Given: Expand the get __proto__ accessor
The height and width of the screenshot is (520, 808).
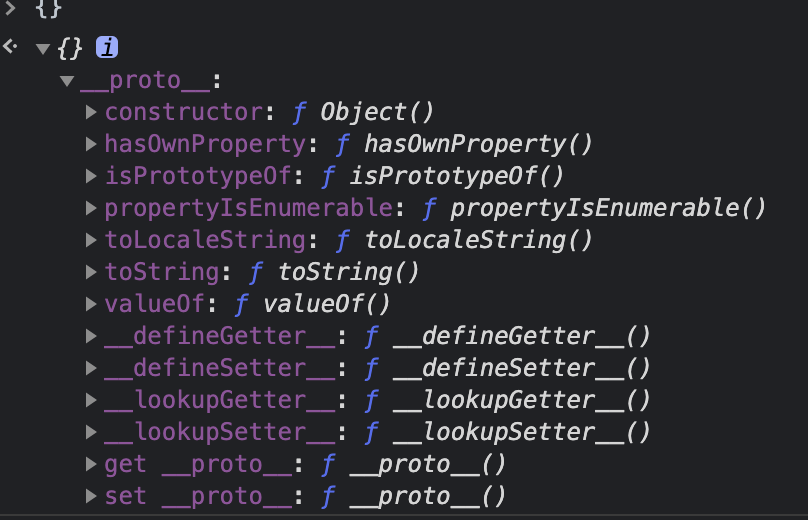Looking at the screenshot, I should [91, 464].
